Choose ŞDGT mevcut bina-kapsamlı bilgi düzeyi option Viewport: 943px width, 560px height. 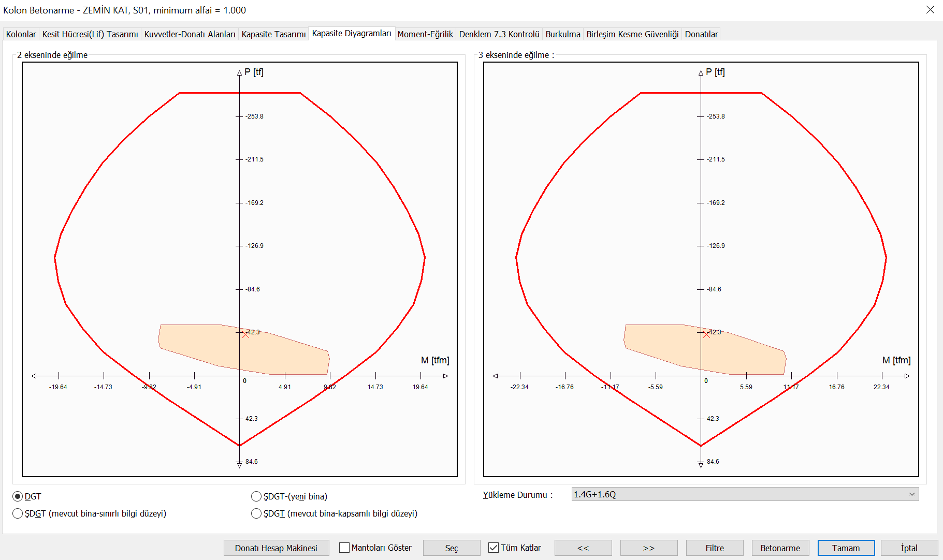(x=256, y=513)
